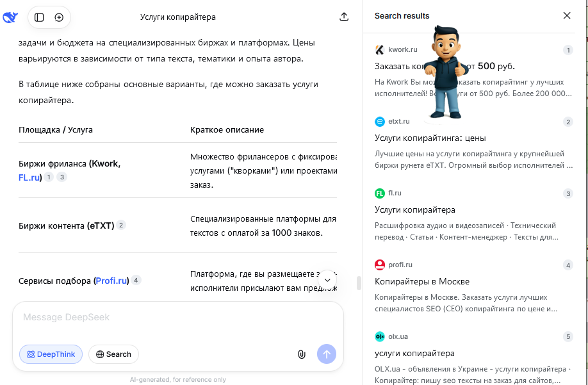The image size is (588, 385).
Task: Toggle the sidebar panel icon
Action: coord(39,17)
